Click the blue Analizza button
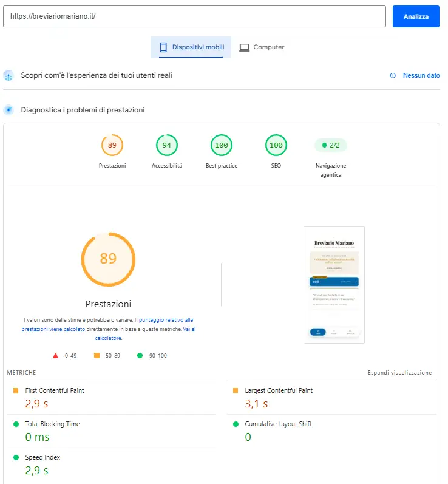This screenshot has width=448, height=484. pos(416,16)
